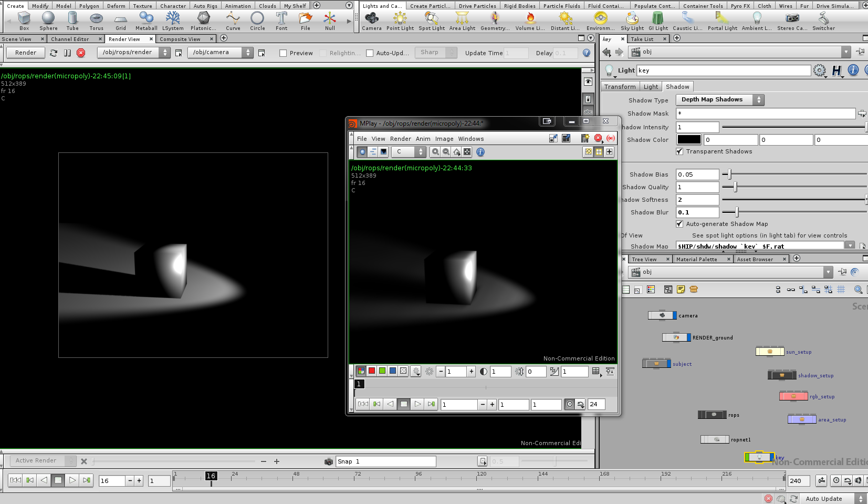Image resolution: width=868 pixels, height=504 pixels.
Task: Click the Render button
Action: point(26,53)
